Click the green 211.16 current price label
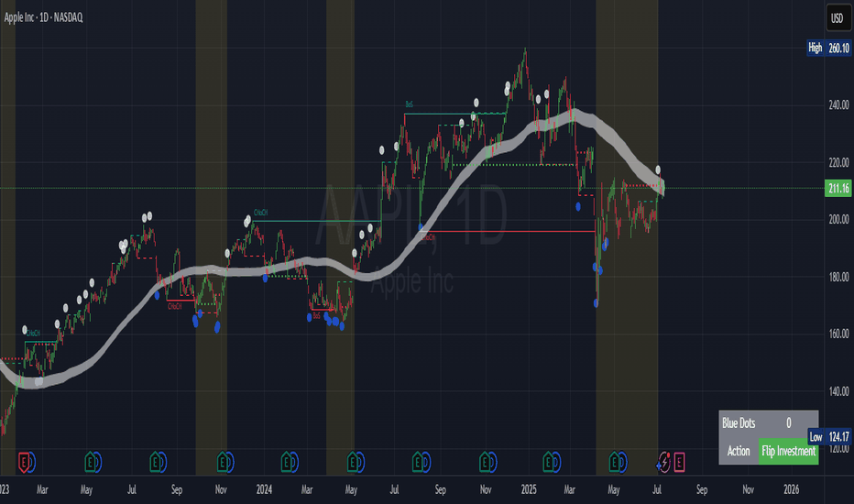This screenshot has width=854, height=504. (x=838, y=189)
